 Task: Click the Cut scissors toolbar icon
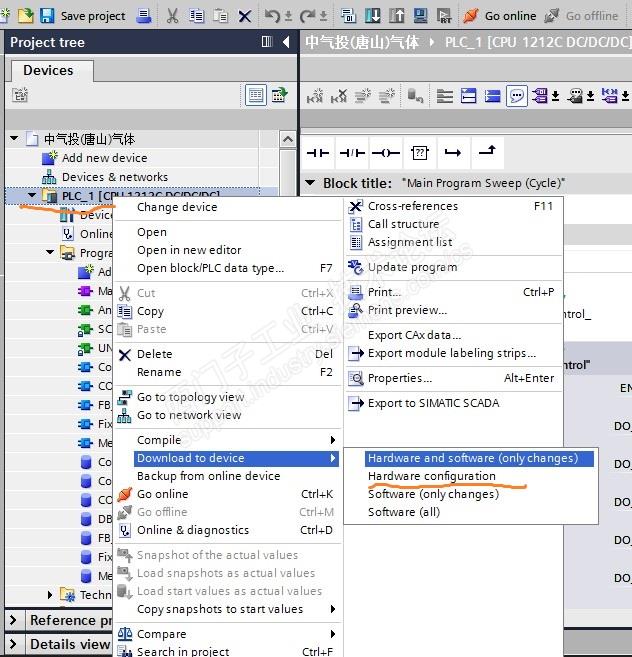point(172,16)
